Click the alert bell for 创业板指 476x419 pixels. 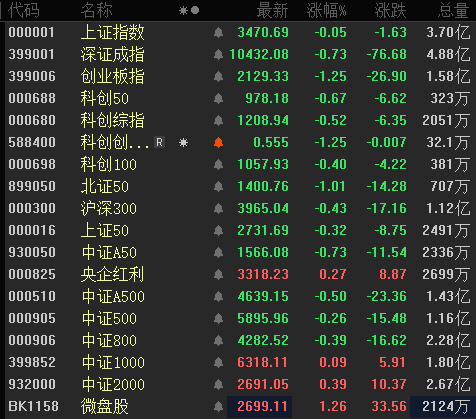[x=218, y=77]
